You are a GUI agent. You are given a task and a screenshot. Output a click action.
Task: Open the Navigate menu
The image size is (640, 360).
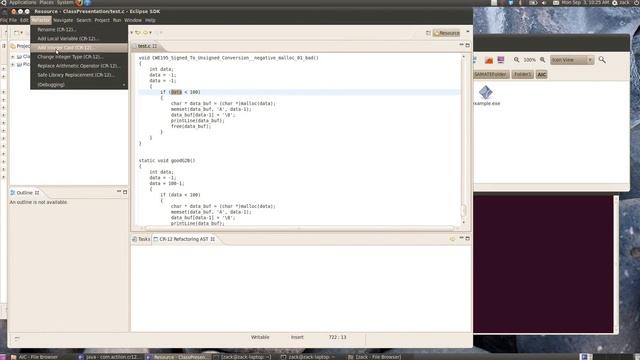click(63, 20)
